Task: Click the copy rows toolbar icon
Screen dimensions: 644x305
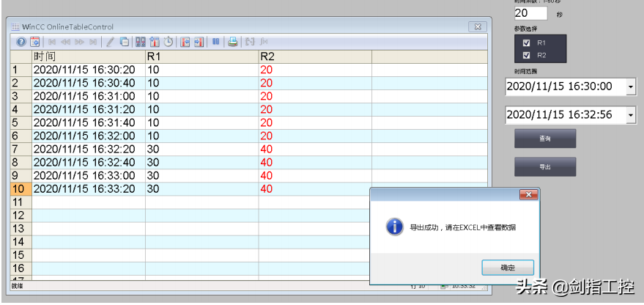Action: coord(124,42)
